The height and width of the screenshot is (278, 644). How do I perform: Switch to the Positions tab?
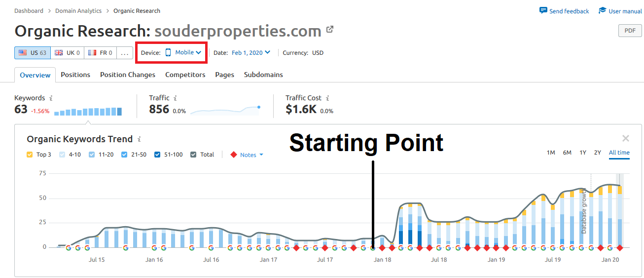[x=75, y=75]
